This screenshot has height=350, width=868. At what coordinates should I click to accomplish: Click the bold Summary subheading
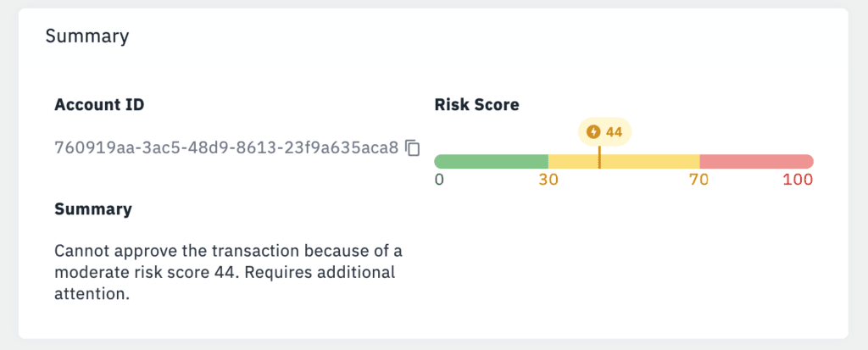(x=93, y=208)
